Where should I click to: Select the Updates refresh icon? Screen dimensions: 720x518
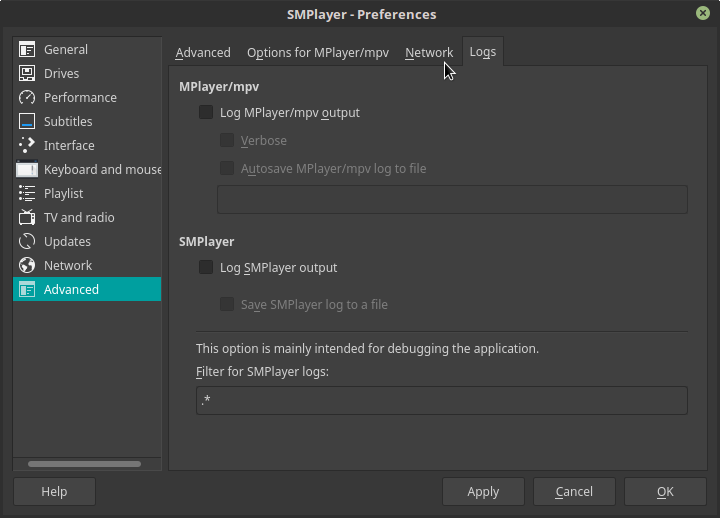(x=27, y=242)
